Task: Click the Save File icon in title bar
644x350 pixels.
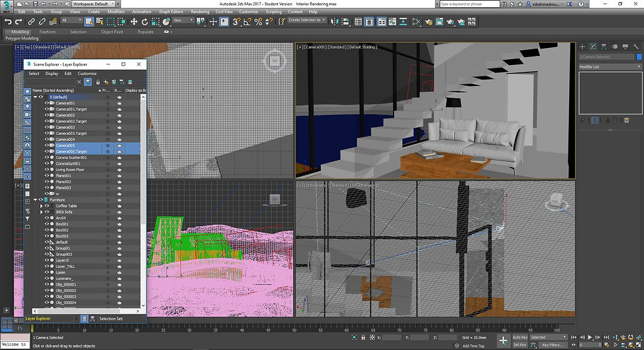Action: (35, 4)
